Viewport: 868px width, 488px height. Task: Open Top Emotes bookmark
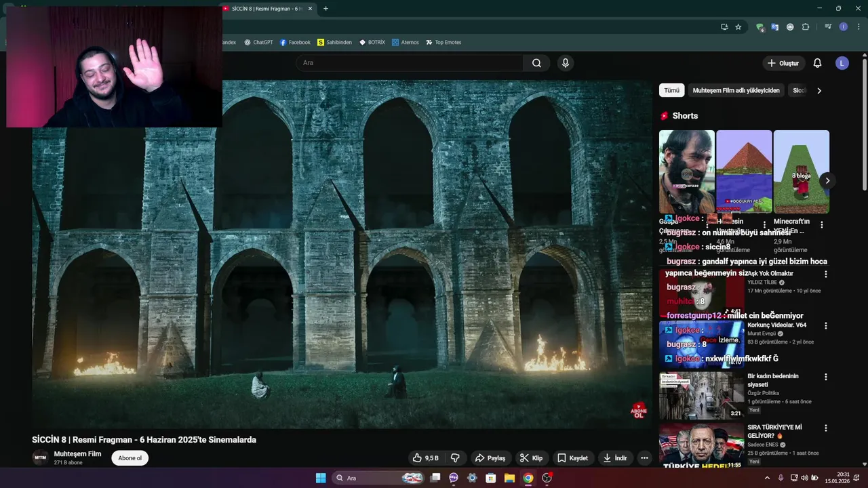point(443,42)
